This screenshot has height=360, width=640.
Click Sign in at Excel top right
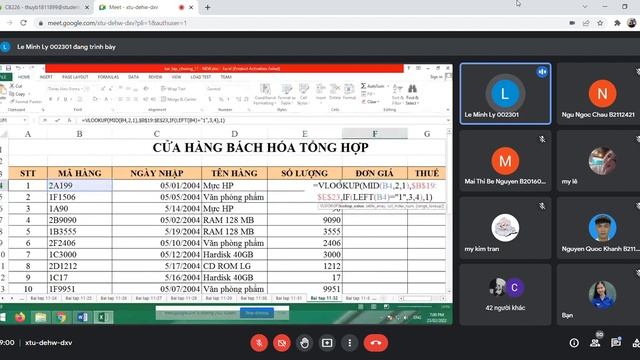click(436, 77)
